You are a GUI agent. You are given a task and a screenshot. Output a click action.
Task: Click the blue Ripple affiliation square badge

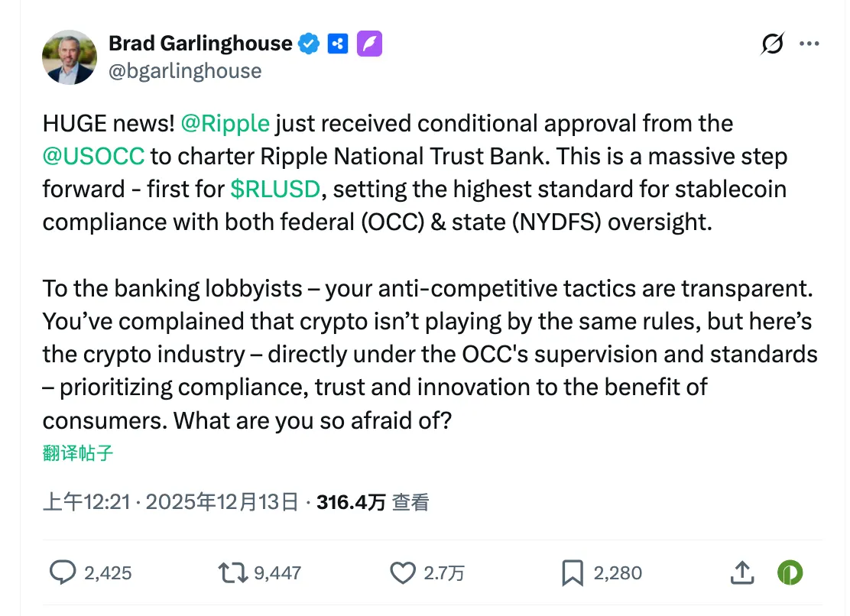pos(338,44)
